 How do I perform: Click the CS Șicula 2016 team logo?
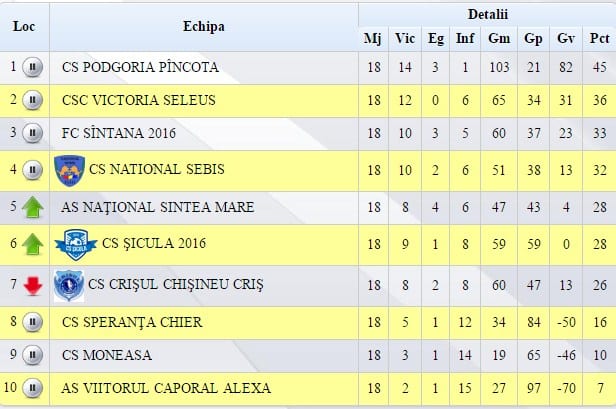point(76,245)
